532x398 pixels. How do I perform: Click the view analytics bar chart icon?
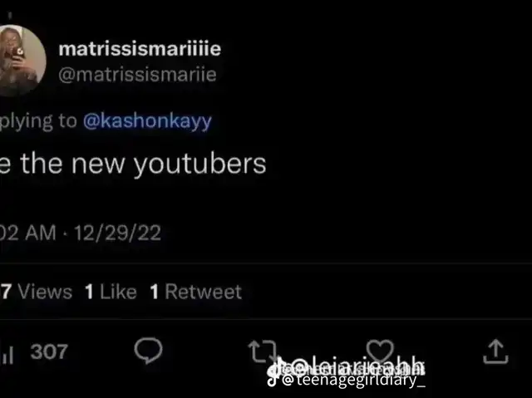click(10, 354)
